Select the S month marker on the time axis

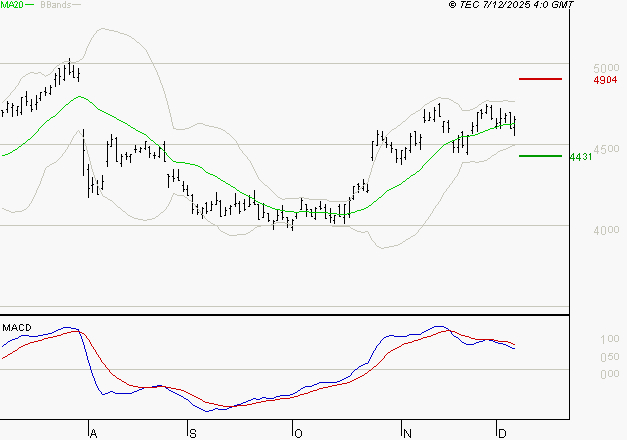[193, 433]
